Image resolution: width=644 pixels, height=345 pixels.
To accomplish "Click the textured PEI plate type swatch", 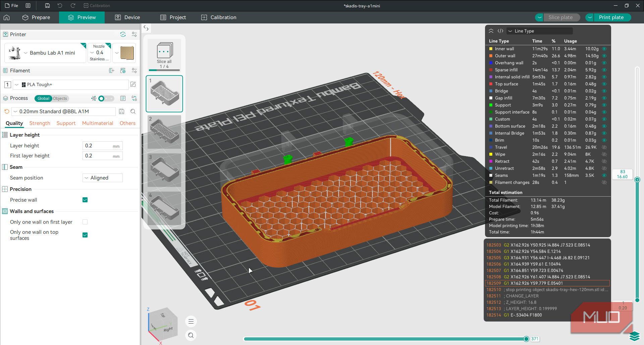I will point(127,53).
